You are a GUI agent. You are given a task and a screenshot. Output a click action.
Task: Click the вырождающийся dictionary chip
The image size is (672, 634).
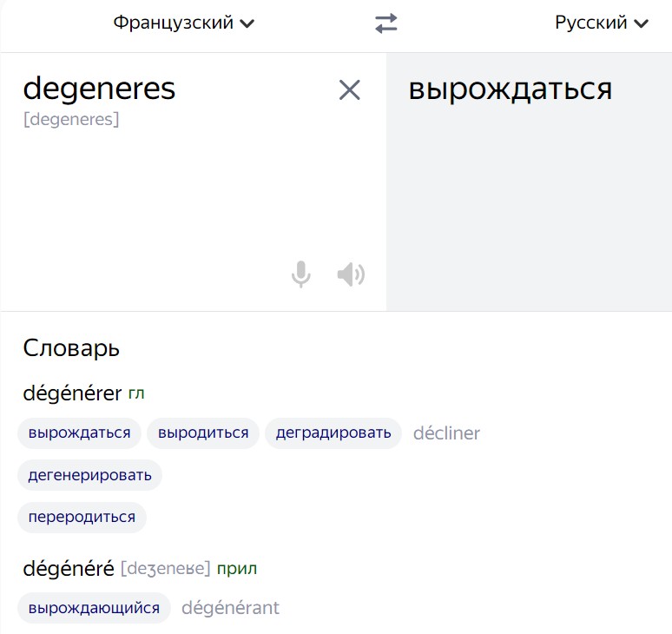click(x=94, y=608)
